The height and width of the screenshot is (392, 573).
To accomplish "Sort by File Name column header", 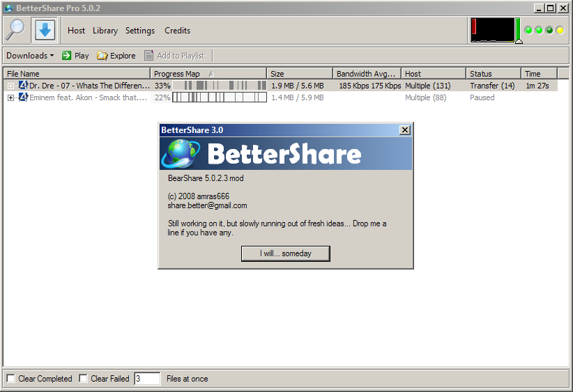I will click(x=77, y=73).
